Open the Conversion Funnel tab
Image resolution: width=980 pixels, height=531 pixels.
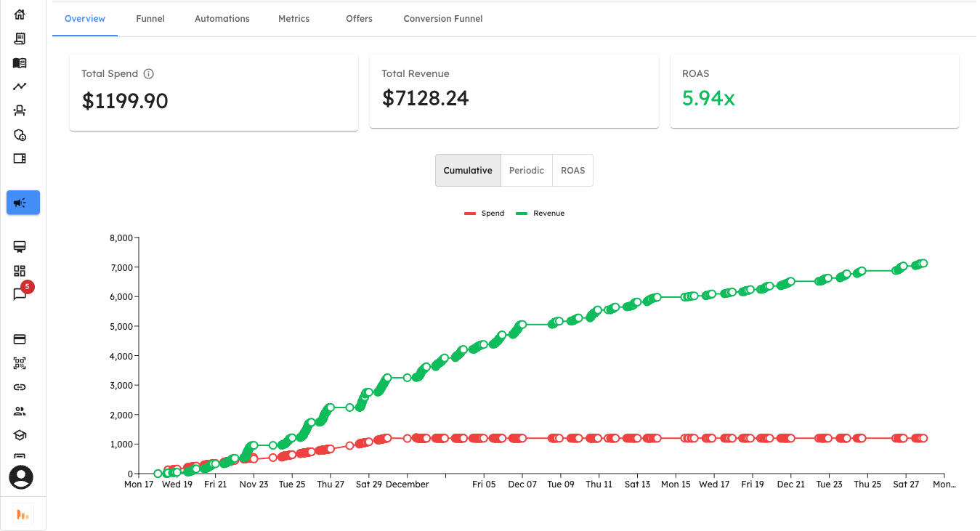click(x=443, y=18)
